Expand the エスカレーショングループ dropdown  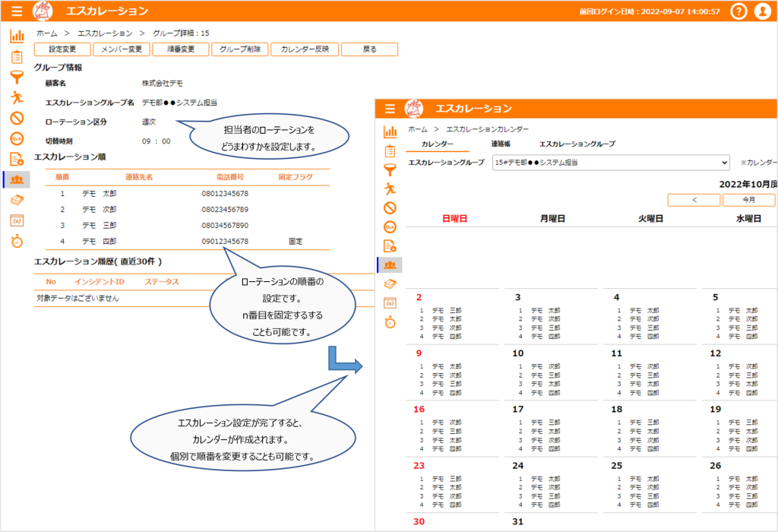[611, 163]
